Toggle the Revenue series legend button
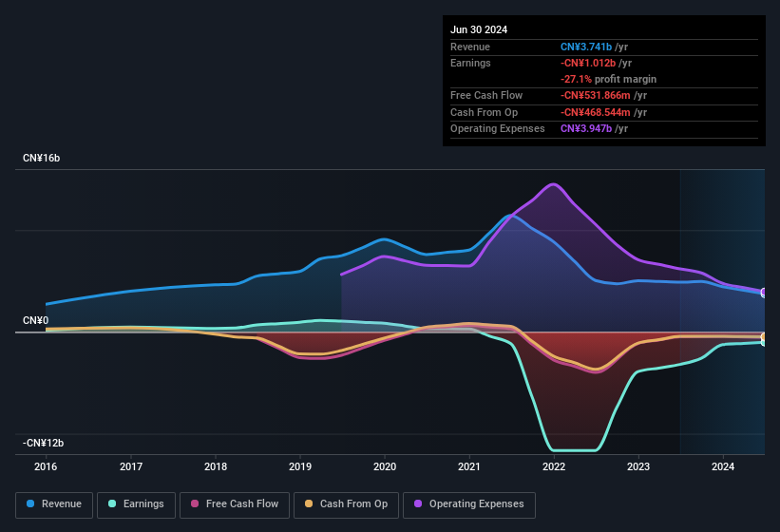This screenshot has height=532, width=780. coord(54,504)
